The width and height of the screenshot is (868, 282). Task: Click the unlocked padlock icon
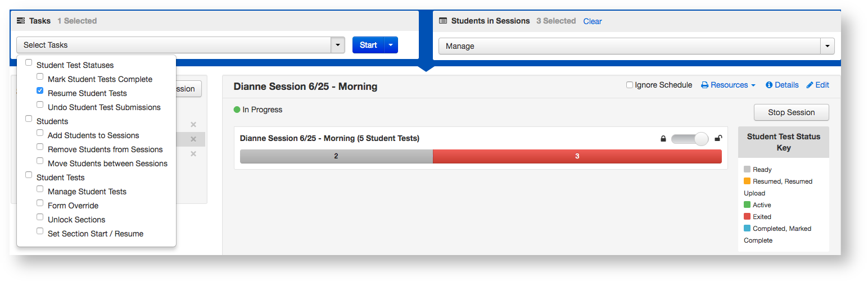(x=718, y=139)
